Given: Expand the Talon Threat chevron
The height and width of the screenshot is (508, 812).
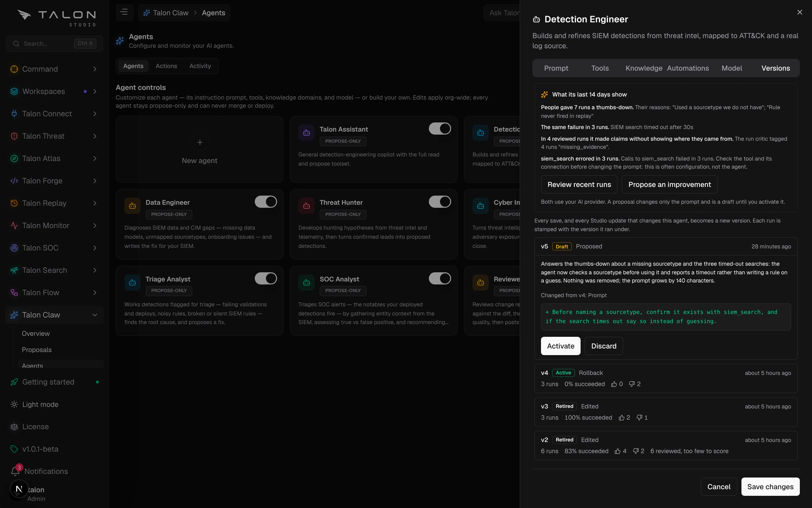Looking at the screenshot, I should click(x=95, y=136).
